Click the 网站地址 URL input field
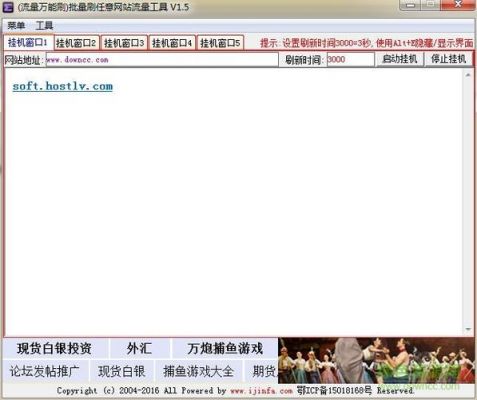477x400 pixels. (x=162, y=60)
